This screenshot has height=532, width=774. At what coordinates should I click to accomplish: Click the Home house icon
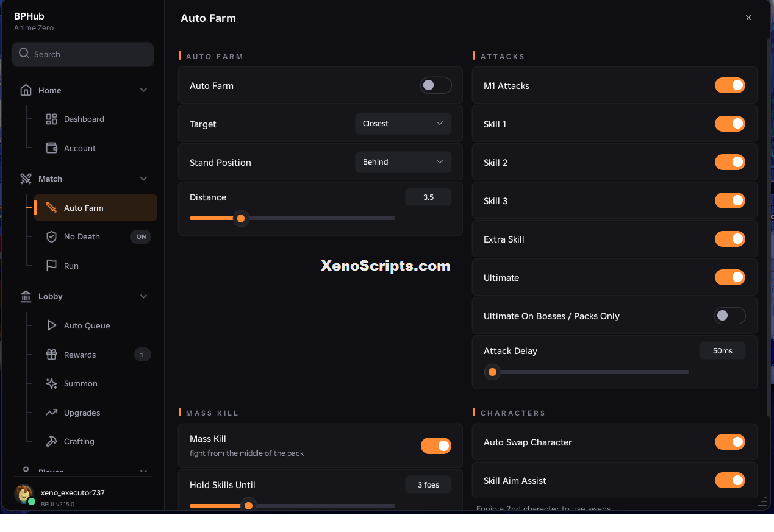pos(26,90)
